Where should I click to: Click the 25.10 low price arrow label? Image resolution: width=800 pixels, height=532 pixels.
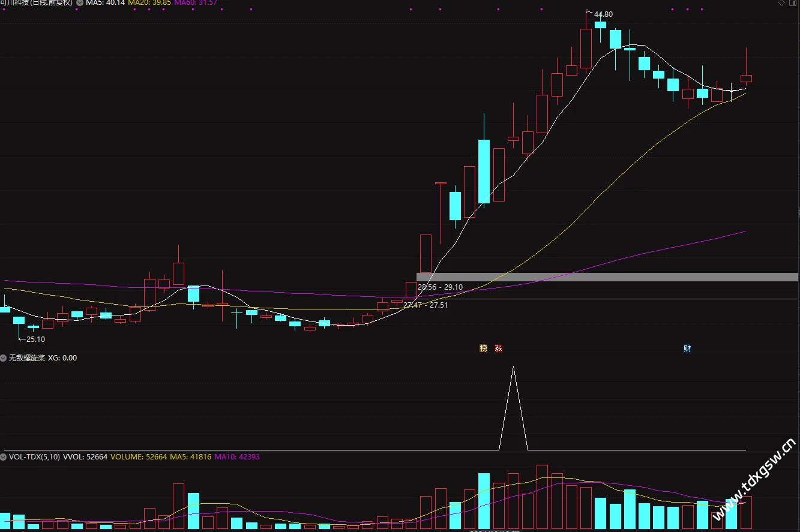click(x=32, y=339)
